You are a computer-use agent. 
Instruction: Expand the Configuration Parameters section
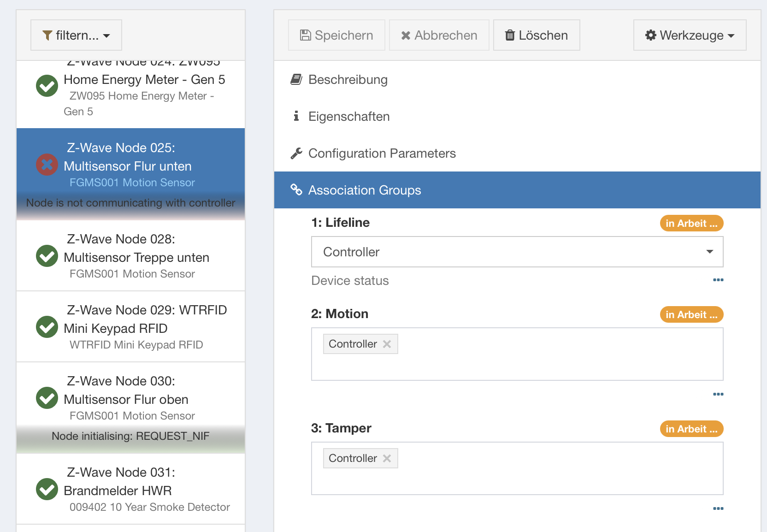coord(382,154)
